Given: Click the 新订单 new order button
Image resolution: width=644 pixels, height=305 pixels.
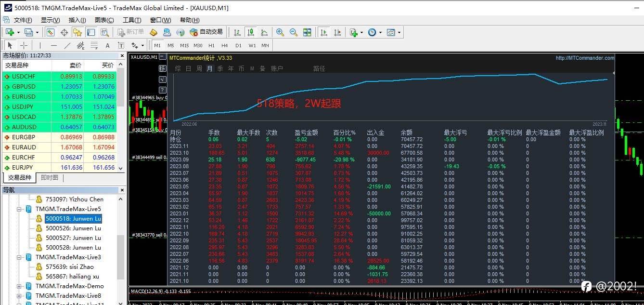Looking at the screenshot, I should click(131, 32).
